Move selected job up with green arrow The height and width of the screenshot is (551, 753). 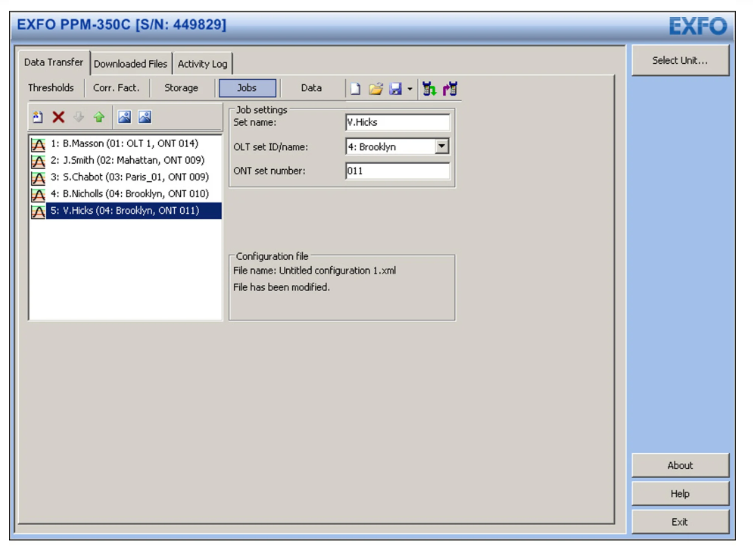coord(99,117)
